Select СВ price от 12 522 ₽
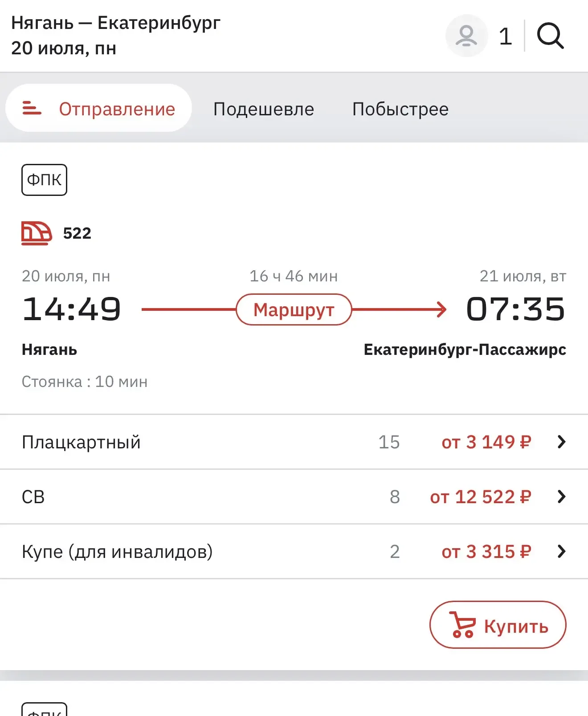Screen dimensions: 588x716 point(480,497)
